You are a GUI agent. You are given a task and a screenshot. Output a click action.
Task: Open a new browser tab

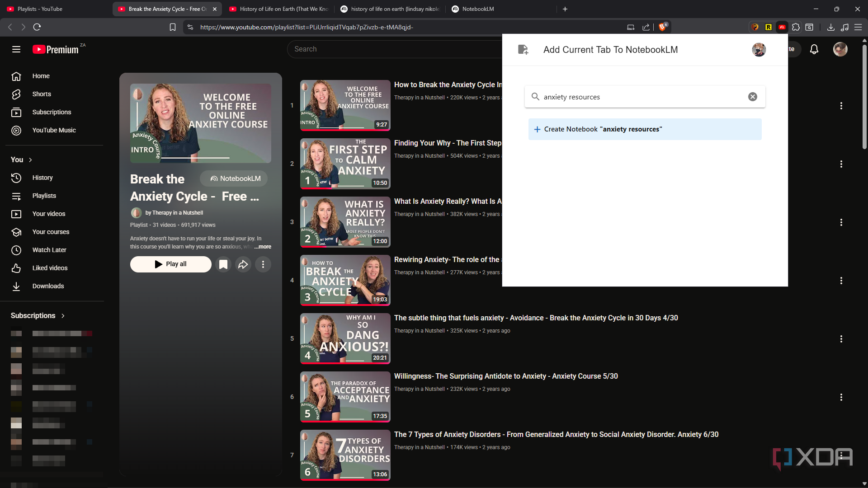565,9
